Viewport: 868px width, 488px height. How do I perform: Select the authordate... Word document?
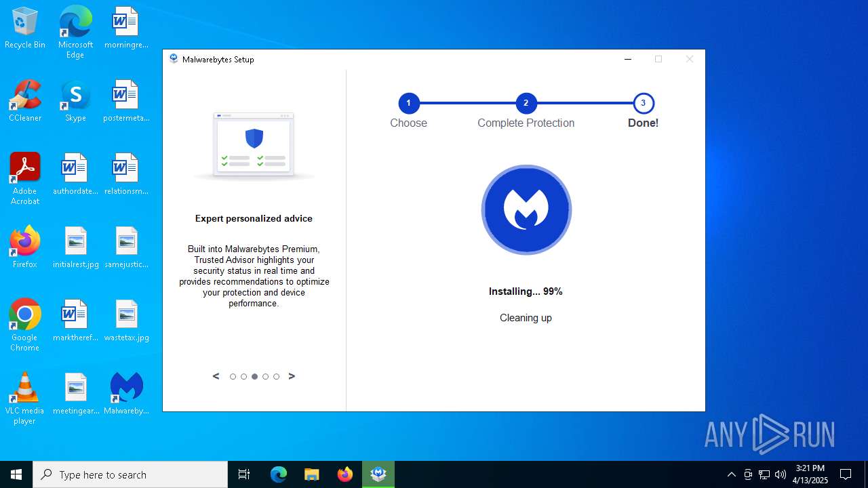coord(75,175)
